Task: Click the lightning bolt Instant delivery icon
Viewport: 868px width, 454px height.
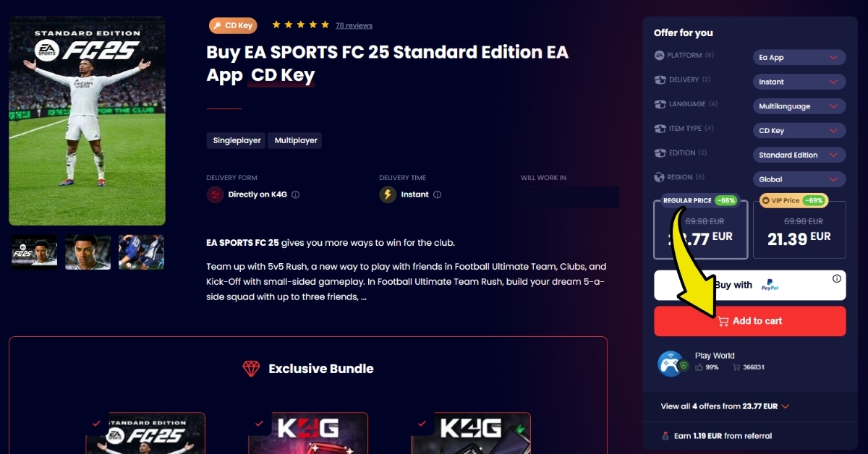Action: [388, 194]
